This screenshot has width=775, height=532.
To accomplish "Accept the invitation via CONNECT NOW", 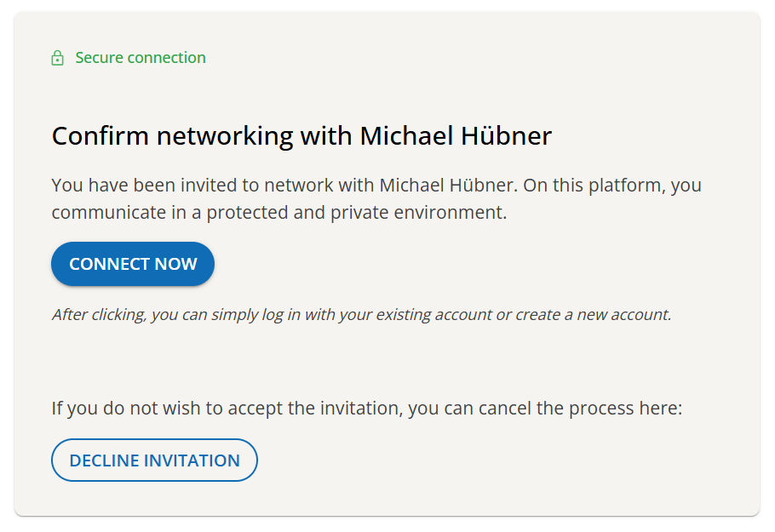I will pyautogui.click(x=133, y=264).
